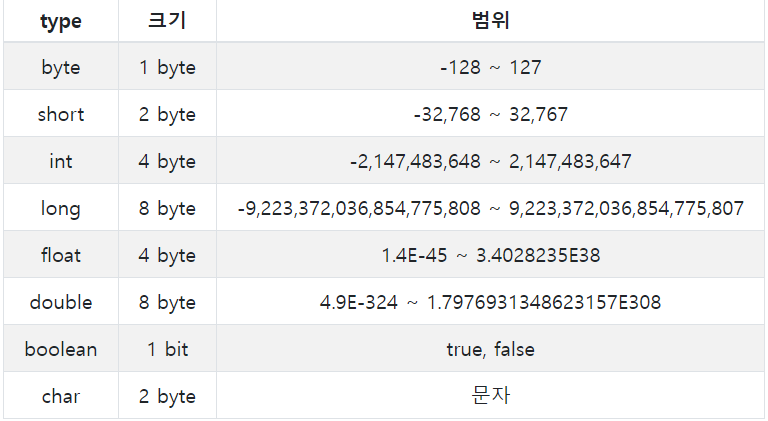Viewport: 768px width, 421px height.
Task: Select the 'float' type cell
Action: pyautogui.click(x=61, y=255)
